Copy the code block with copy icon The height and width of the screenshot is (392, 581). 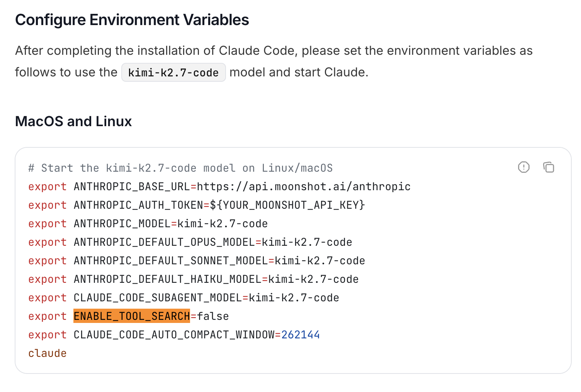pos(549,167)
